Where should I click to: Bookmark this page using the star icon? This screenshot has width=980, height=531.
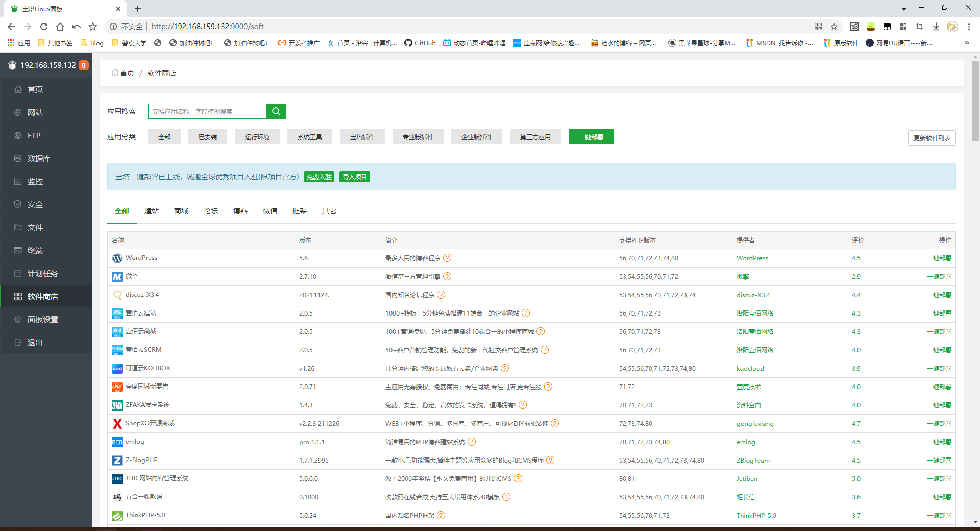point(834,27)
